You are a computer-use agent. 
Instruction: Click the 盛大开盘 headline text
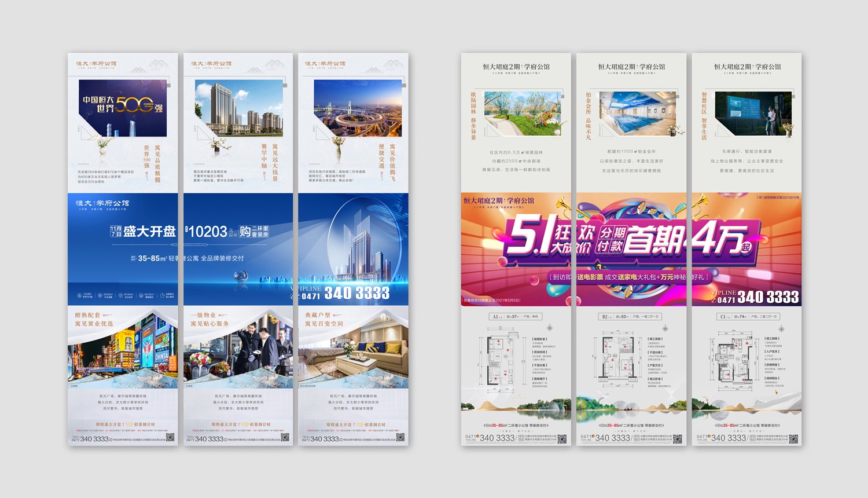[149, 232]
